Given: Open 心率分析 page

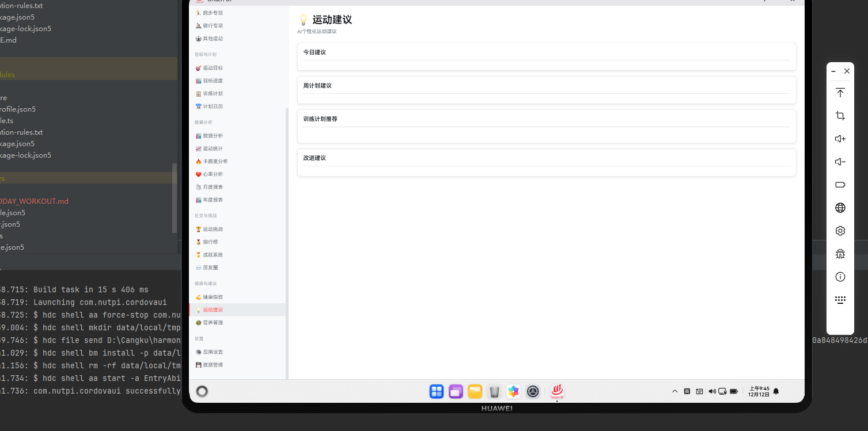Looking at the screenshot, I should click(x=237, y=174).
